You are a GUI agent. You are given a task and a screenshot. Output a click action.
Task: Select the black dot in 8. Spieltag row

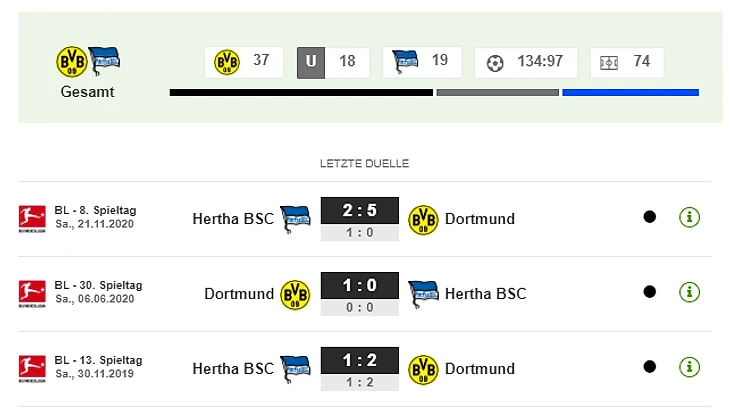649,217
